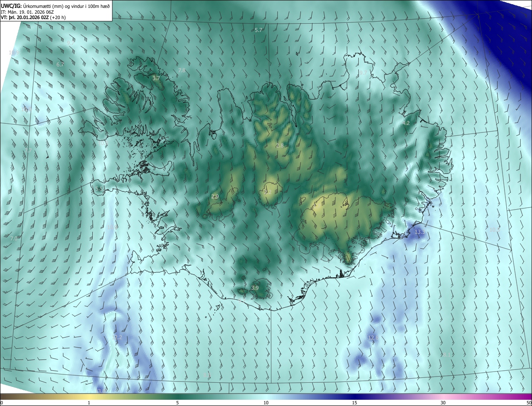Click the 6.7 value label
This screenshot has height=406, width=532.
60,65
